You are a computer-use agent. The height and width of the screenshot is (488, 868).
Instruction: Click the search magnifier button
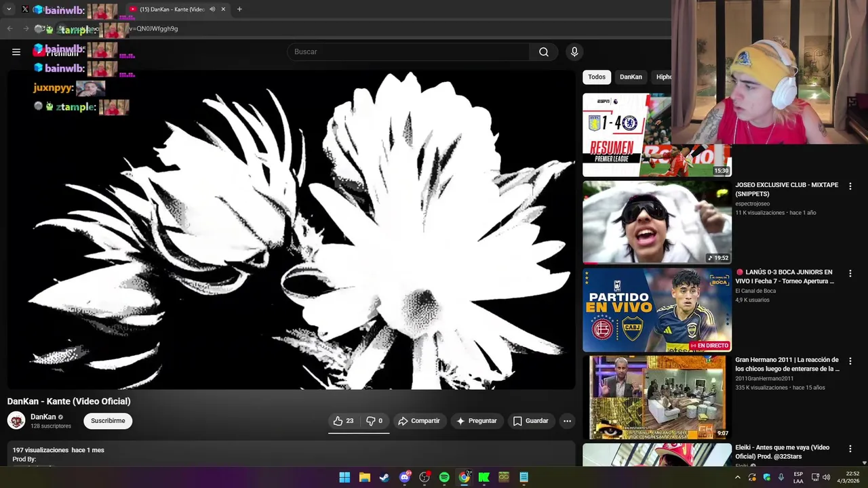pos(544,52)
